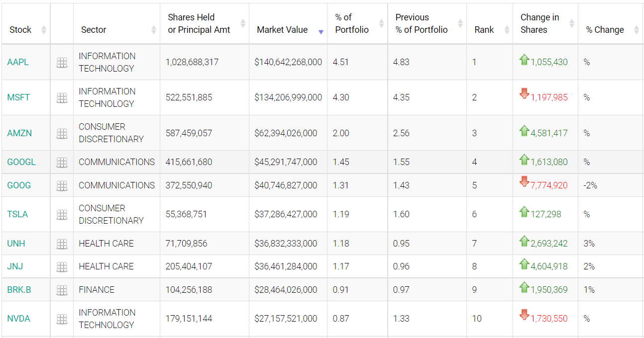Sort table by Stock column arrows
This screenshot has height=338, width=644.
(43, 30)
